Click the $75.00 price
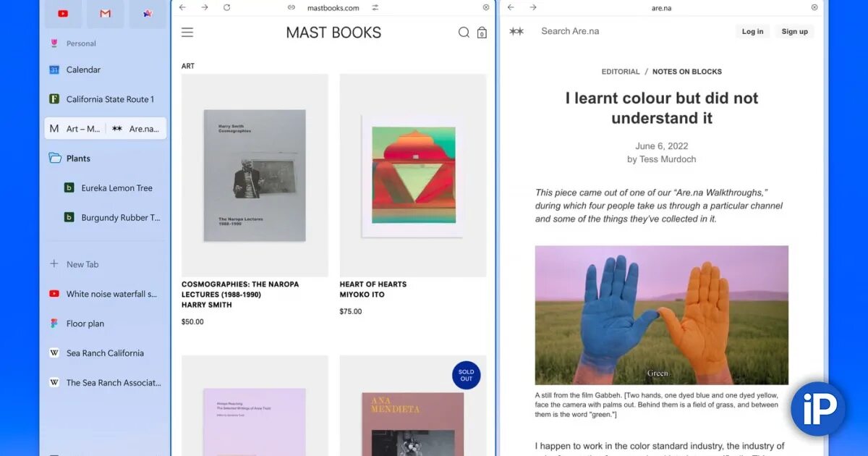 (351, 312)
